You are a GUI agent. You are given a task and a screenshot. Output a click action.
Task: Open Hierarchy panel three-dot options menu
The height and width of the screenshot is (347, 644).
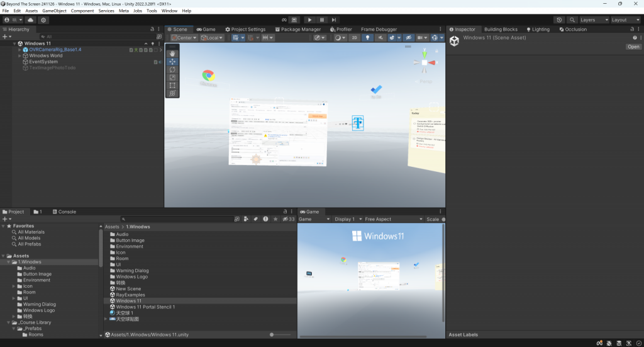[x=159, y=29]
